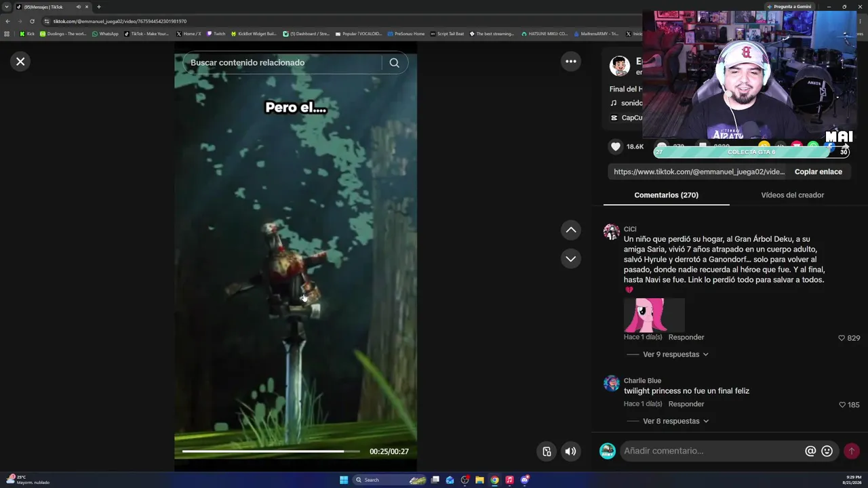Open the Duolingo bookmark
The width and height of the screenshot is (868, 488).
[x=63, y=33]
